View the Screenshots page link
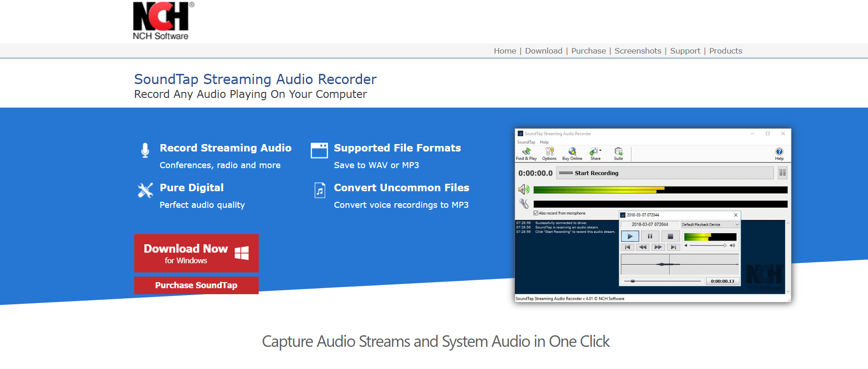Image resolution: width=868 pixels, height=369 pixels. point(638,51)
